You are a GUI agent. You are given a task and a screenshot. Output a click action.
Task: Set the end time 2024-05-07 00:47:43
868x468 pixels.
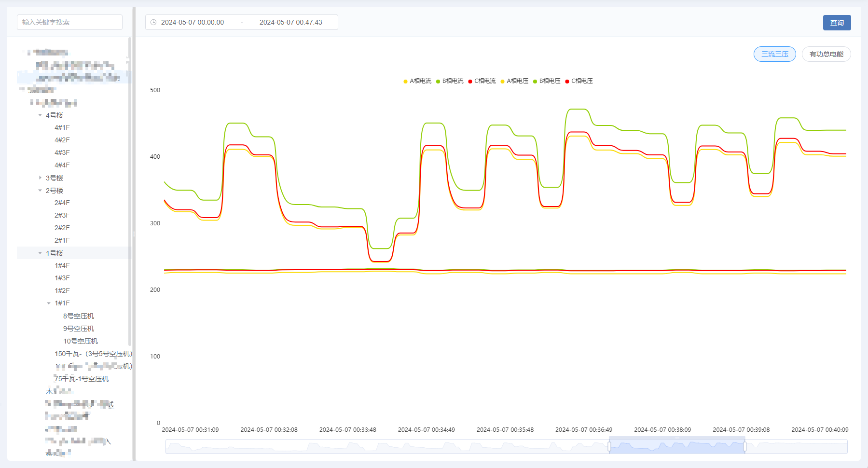291,22
